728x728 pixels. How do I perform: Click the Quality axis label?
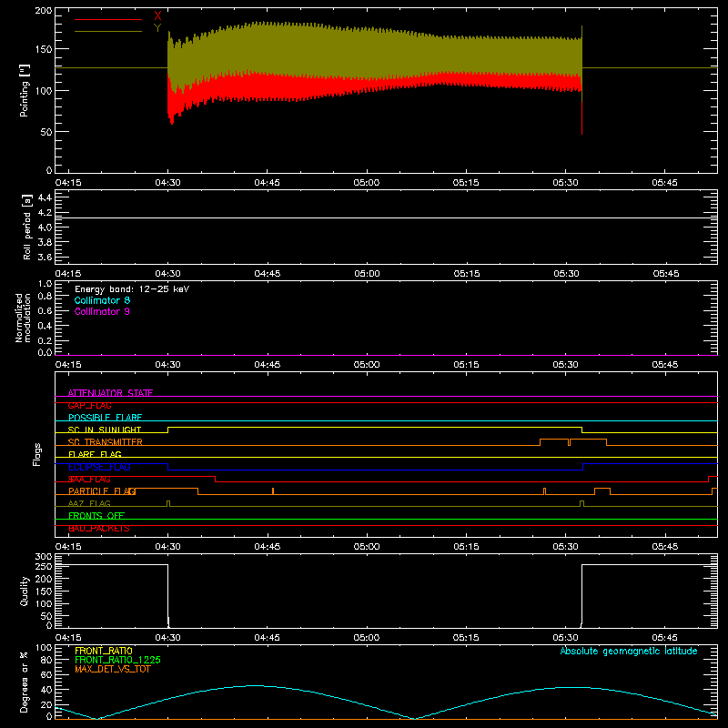[25, 591]
